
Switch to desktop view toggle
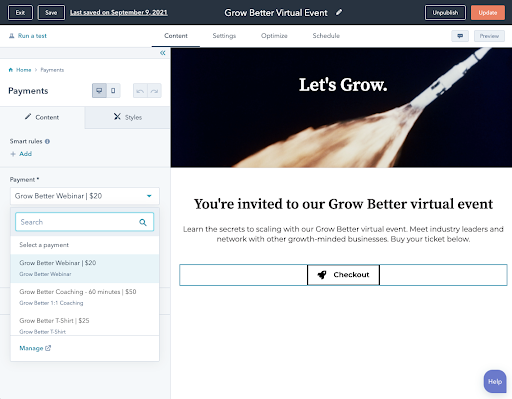pos(99,91)
